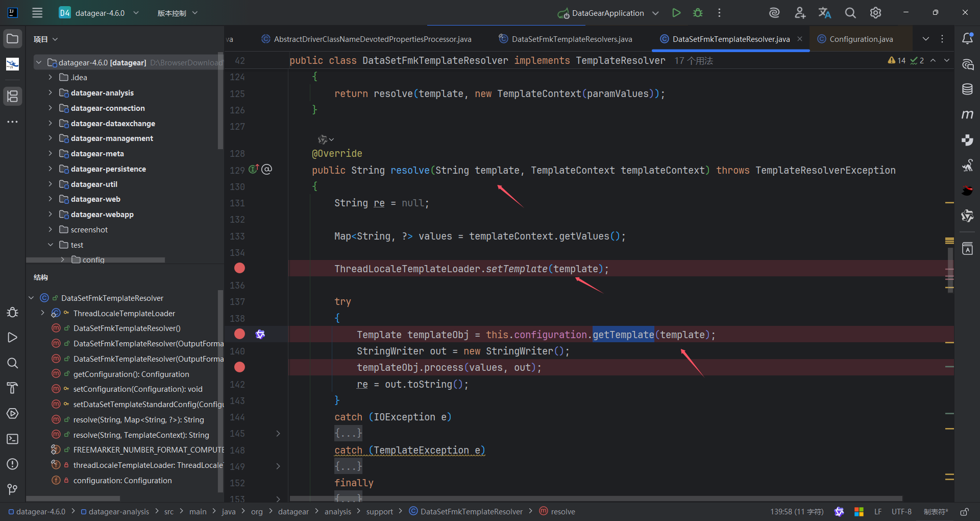The height and width of the screenshot is (521, 980).
Task: Click warnings count indicator 14
Action: coord(897,60)
